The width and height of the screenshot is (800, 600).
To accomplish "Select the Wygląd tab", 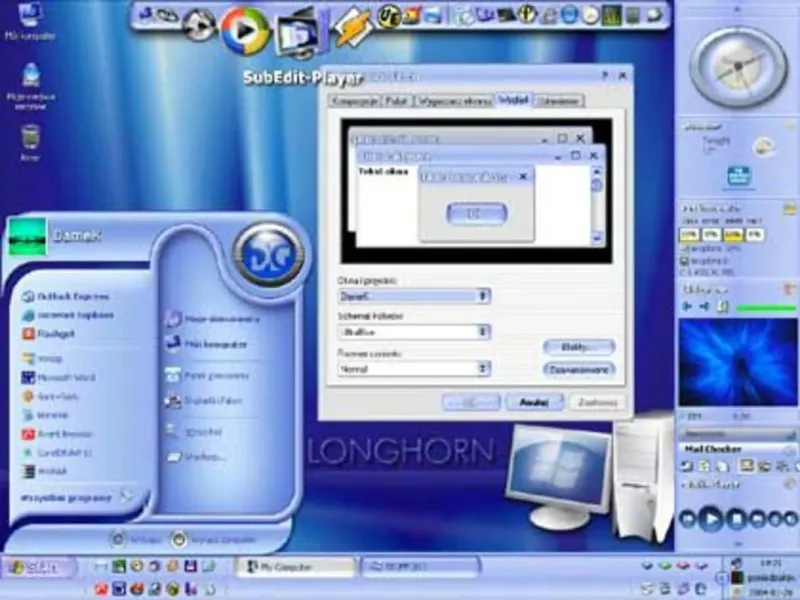I will [x=513, y=100].
